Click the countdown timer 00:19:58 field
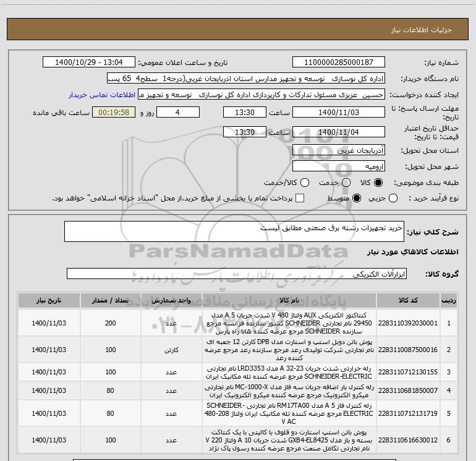Screen dimensions: 476x461 (114, 113)
